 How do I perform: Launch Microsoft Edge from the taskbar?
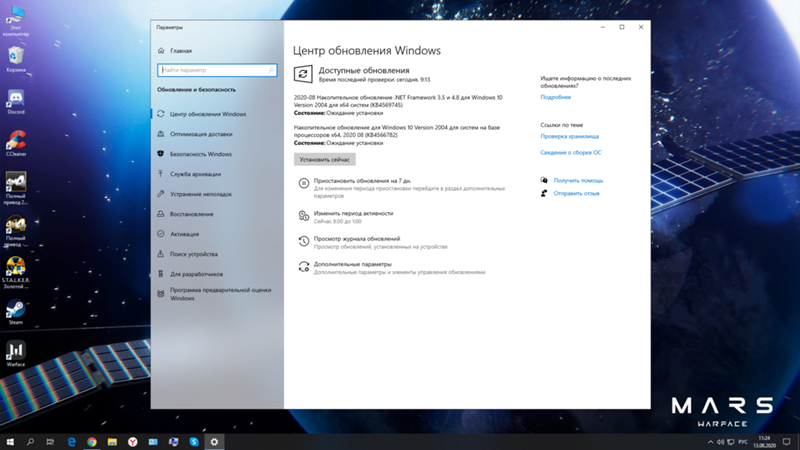[x=71, y=442]
